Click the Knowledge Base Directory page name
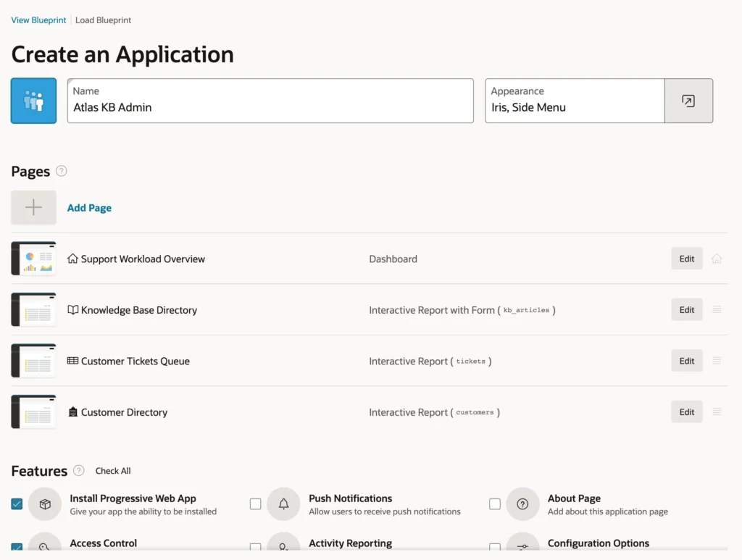Screen dimensions: 742x560 tap(139, 310)
